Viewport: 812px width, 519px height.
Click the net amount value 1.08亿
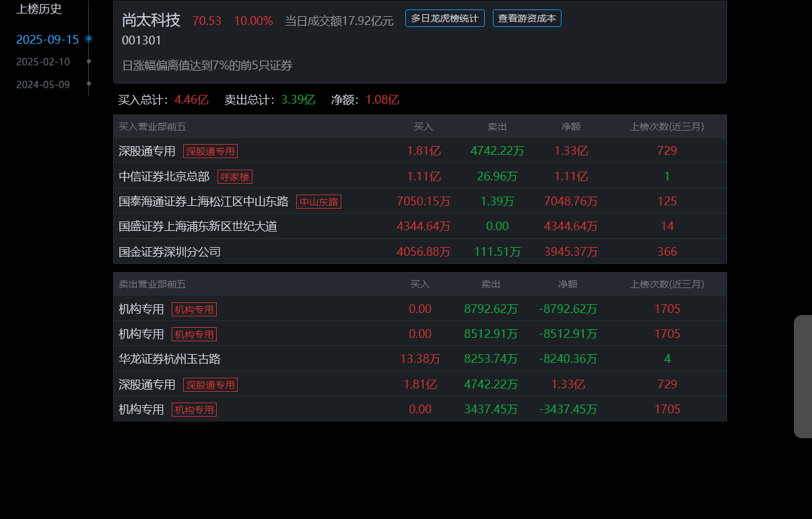382,100
